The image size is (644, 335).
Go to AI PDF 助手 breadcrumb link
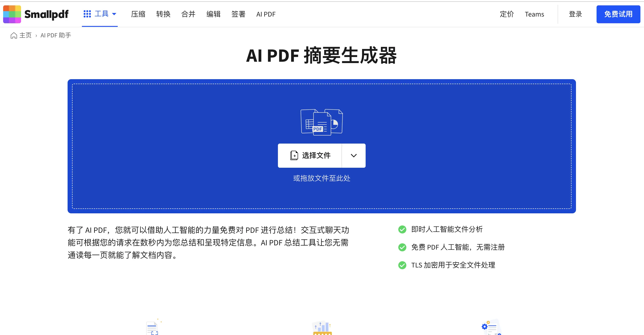click(x=56, y=36)
